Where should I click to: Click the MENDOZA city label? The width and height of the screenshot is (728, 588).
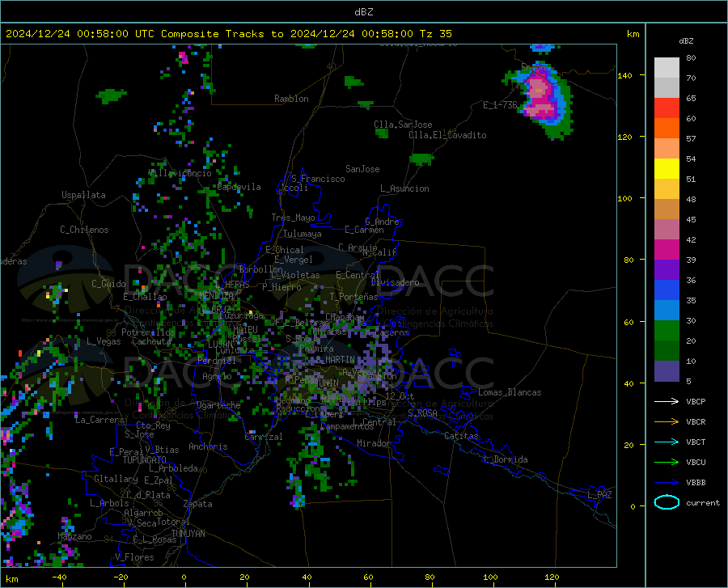[x=216, y=295]
